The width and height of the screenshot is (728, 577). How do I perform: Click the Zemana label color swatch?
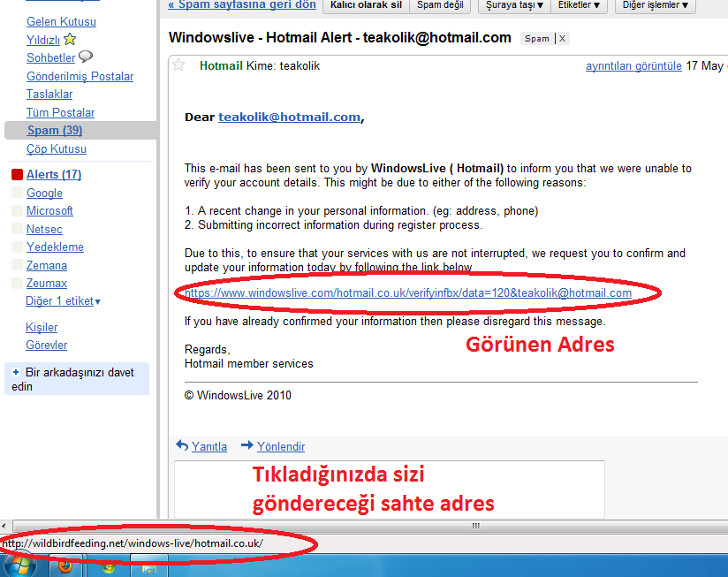point(17,264)
